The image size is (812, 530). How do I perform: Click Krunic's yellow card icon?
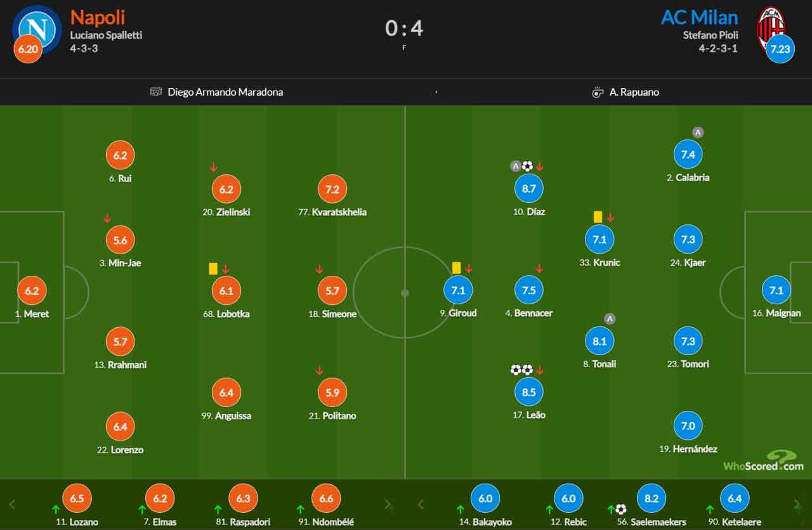598,217
